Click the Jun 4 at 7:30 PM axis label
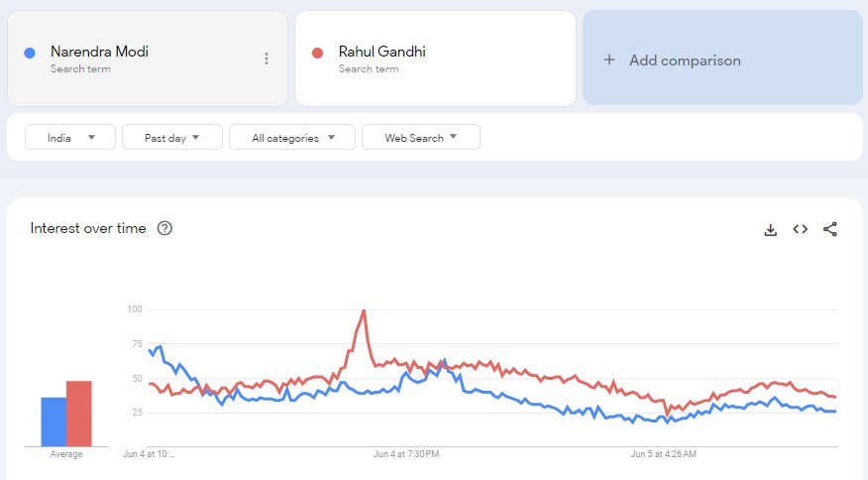Screen dimensions: 868x480 pos(406,454)
